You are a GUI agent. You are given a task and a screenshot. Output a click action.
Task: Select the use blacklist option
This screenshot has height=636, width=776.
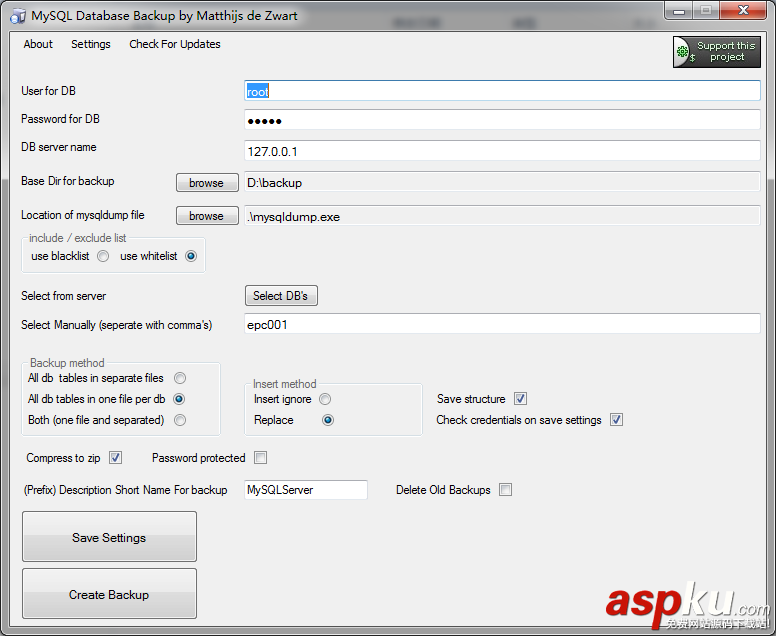click(x=103, y=256)
